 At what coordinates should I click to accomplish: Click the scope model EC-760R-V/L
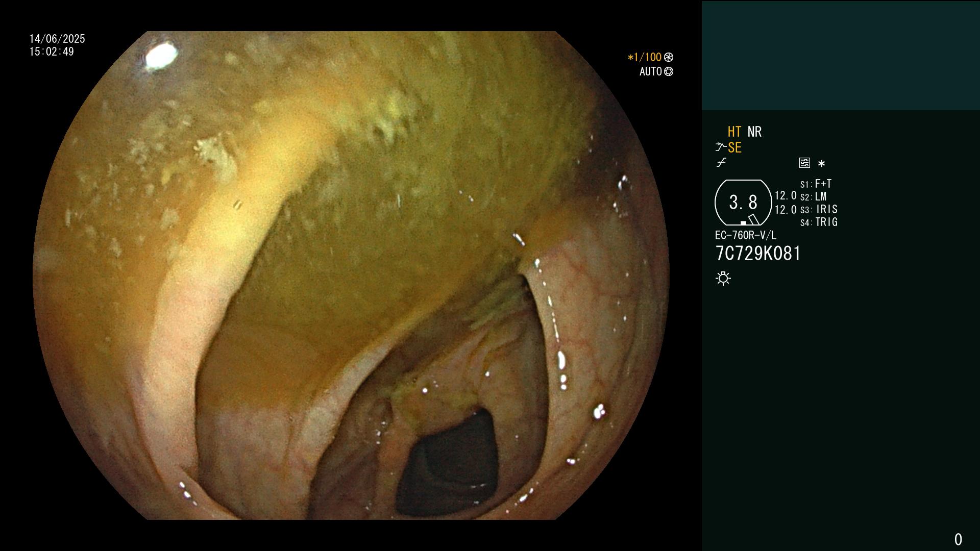tap(745, 235)
